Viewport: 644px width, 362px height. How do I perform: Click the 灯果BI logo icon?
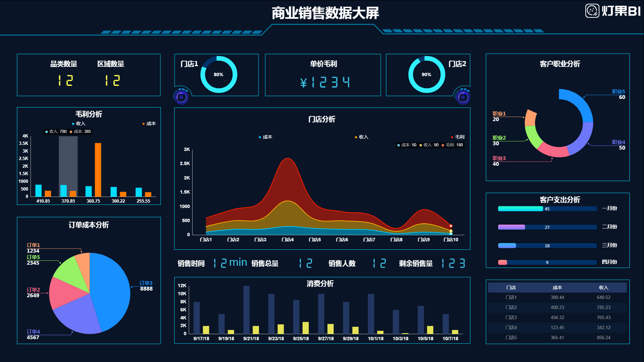coord(592,11)
